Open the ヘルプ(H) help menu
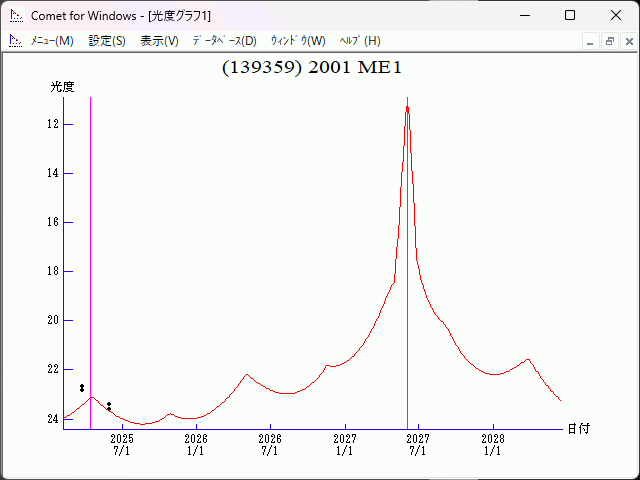The height and width of the screenshot is (480, 640). point(360,41)
